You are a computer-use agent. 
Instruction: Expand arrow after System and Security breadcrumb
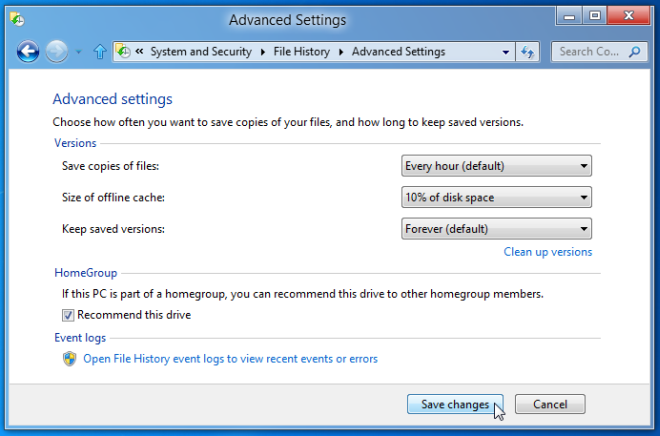point(263,52)
